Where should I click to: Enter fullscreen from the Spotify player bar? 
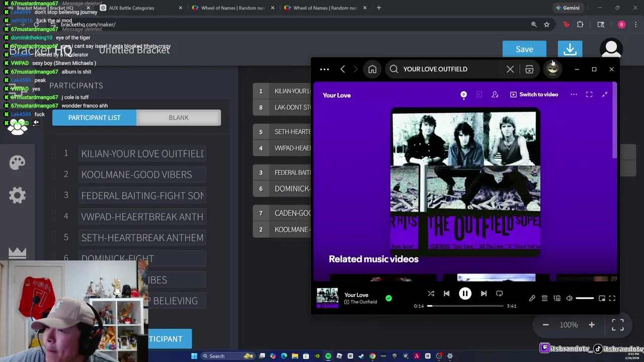[x=612, y=299]
